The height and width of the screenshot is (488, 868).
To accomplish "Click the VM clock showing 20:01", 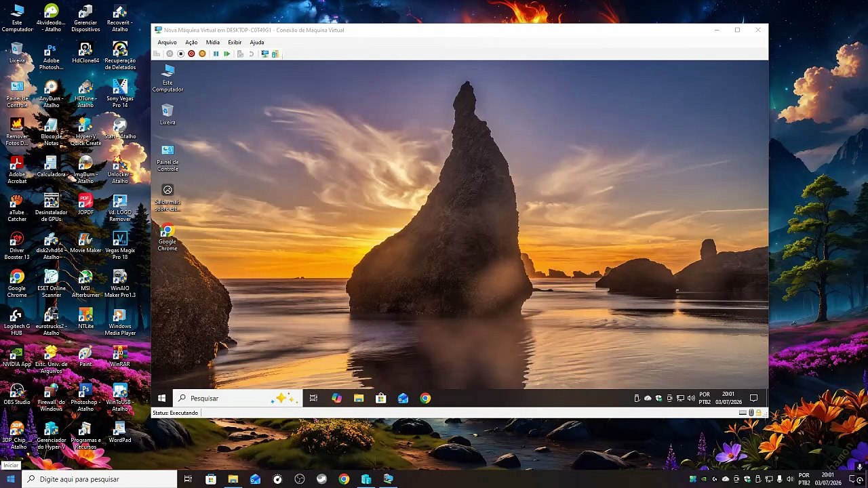I will tap(728, 398).
